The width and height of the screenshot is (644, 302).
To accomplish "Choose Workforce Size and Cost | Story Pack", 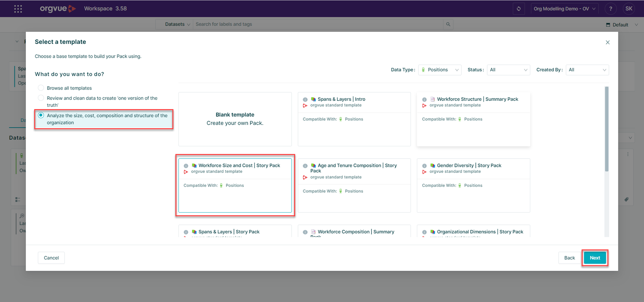I will tap(235, 185).
